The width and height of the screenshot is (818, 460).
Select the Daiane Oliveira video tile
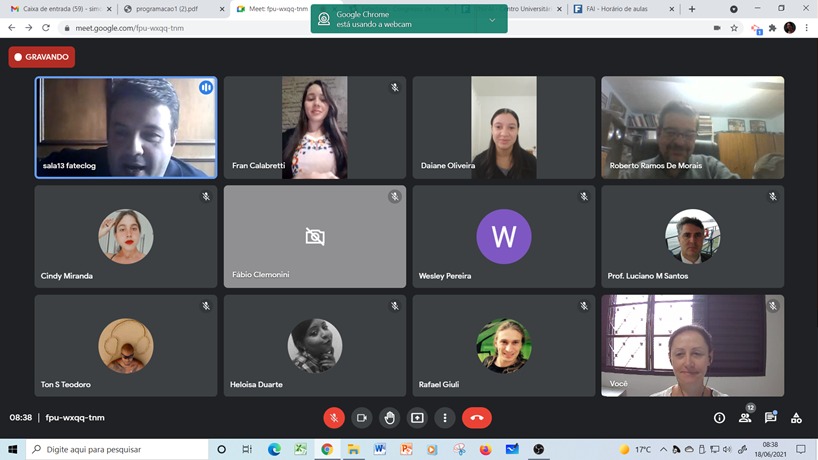pos(503,128)
